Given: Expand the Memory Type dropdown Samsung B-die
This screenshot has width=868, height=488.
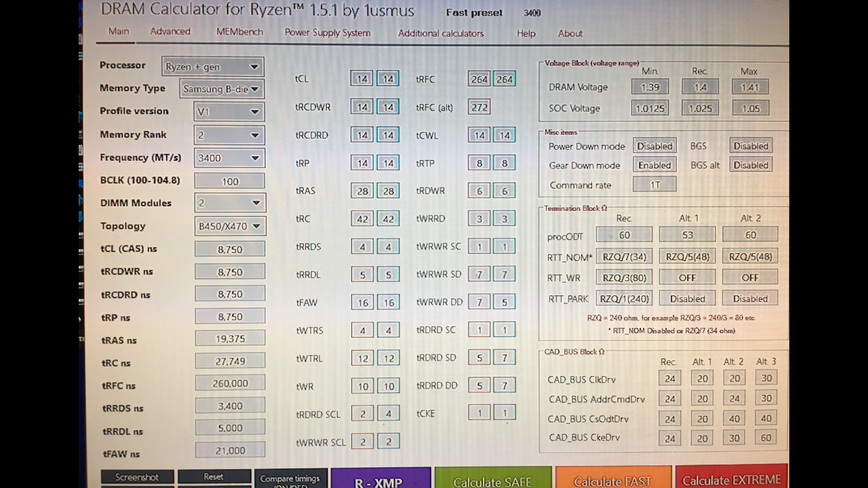Looking at the screenshot, I should (x=222, y=89).
